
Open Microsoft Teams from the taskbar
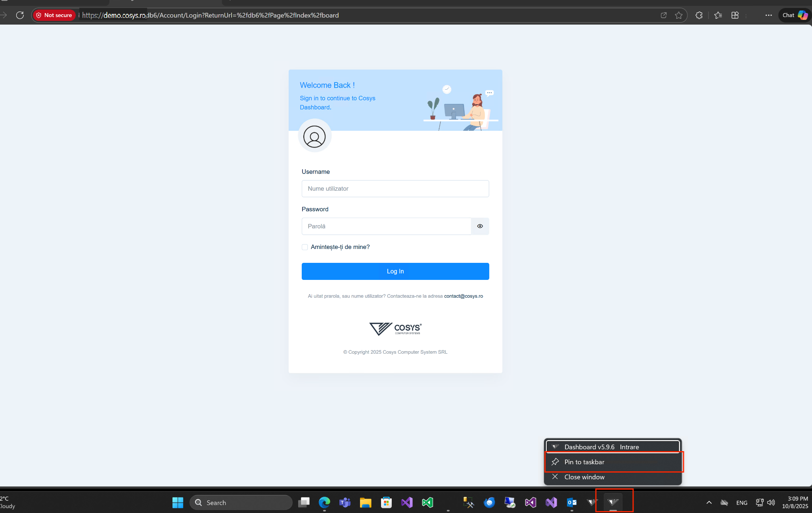[345, 503]
